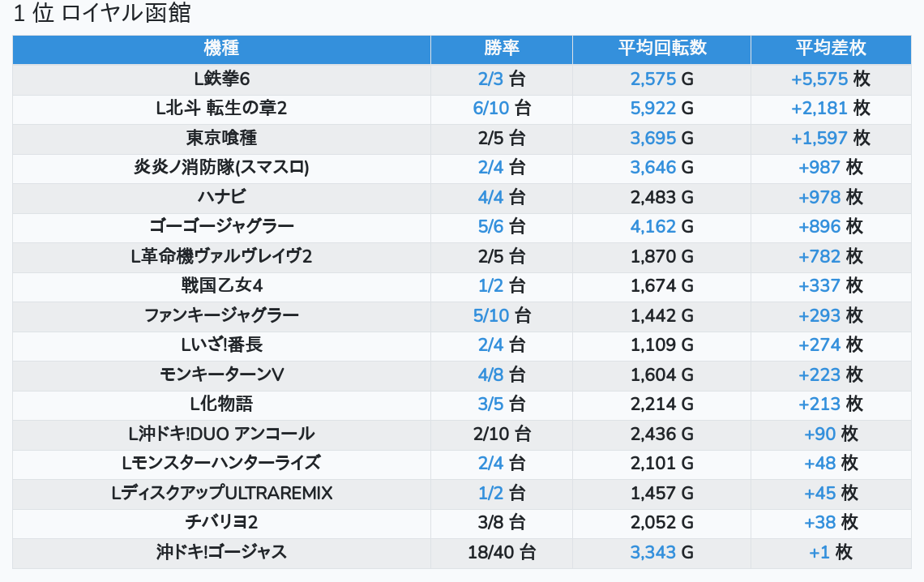Click the LディスクアップULTRAREMIX machine name
924x582 pixels.
pos(221,493)
